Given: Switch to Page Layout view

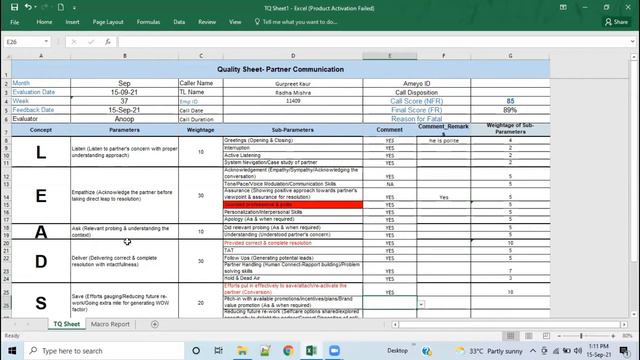Looking at the screenshot, I should coord(529,336).
